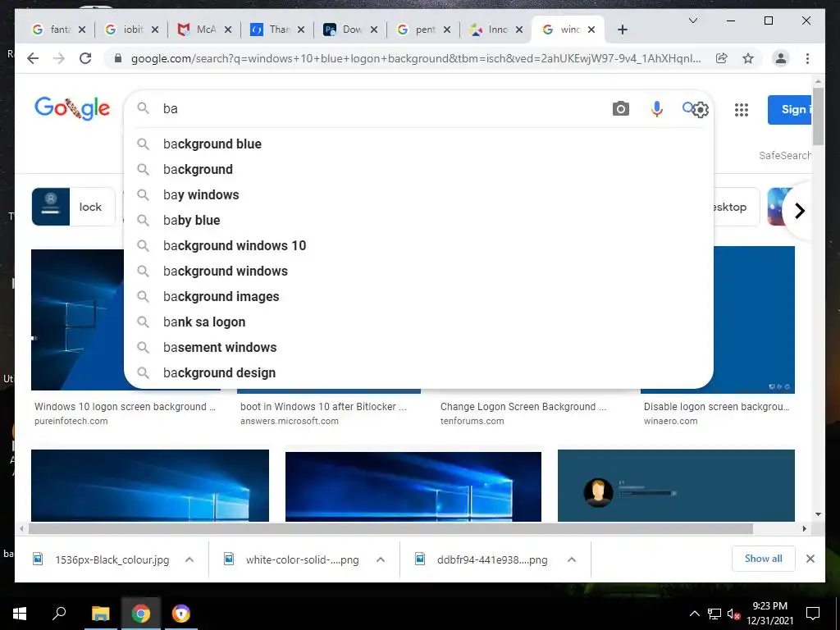840x630 pixels.
Task: Click the taskbar clock showing 9:23 PM
Action: pyautogui.click(x=769, y=614)
